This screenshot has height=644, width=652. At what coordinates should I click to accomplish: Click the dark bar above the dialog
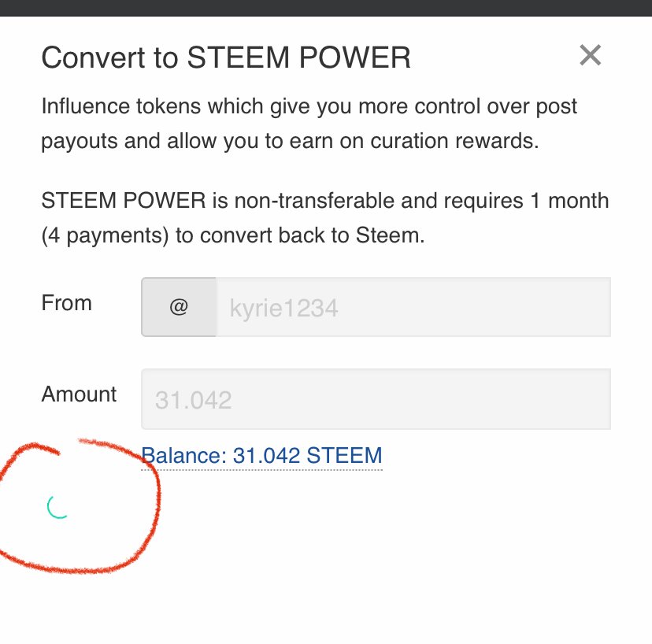point(326,8)
